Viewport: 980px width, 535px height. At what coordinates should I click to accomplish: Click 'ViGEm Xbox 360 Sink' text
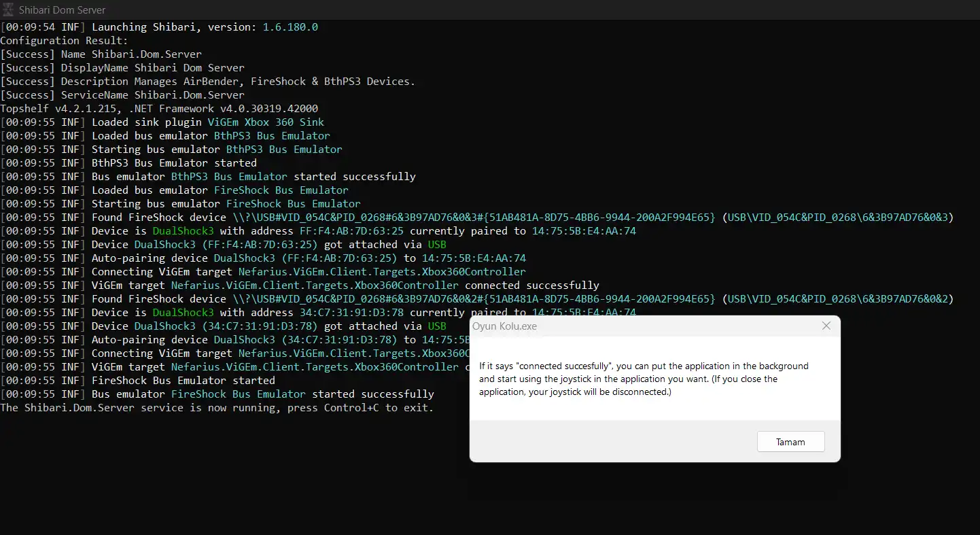click(266, 122)
